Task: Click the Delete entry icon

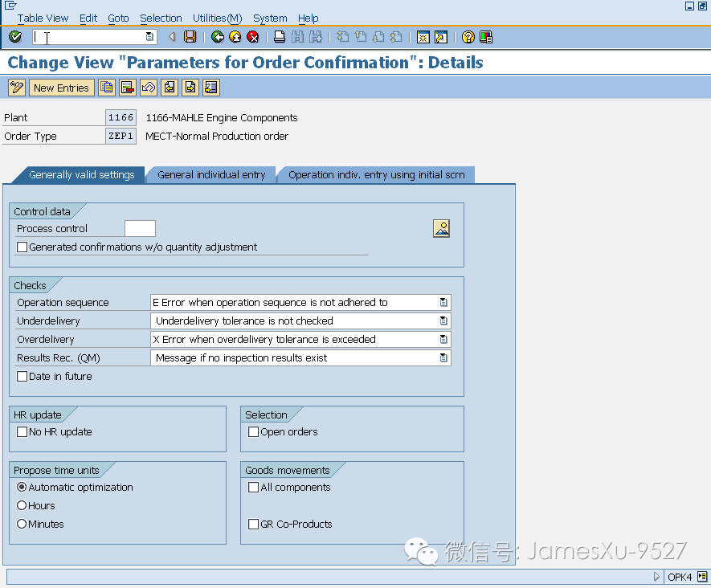Action: 128,88
